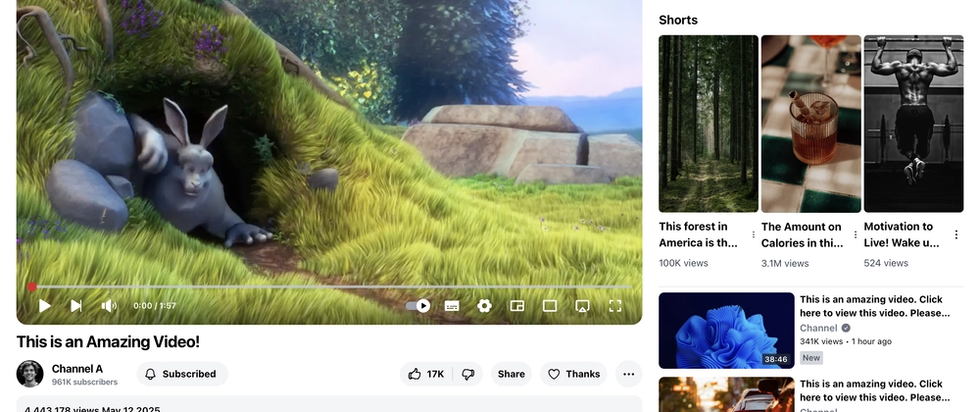Enter full screen mode

coord(615,306)
